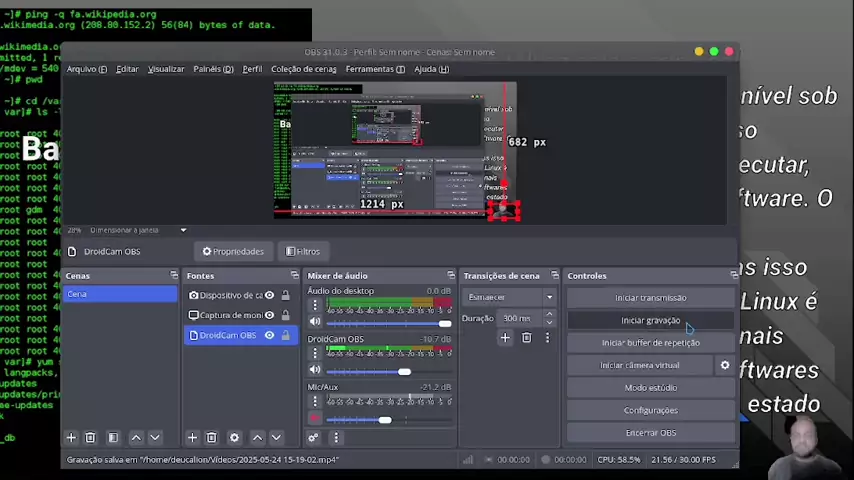This screenshot has width=854, height=480.
Task: Decrease transition duration stepper down
Action: 550,322
